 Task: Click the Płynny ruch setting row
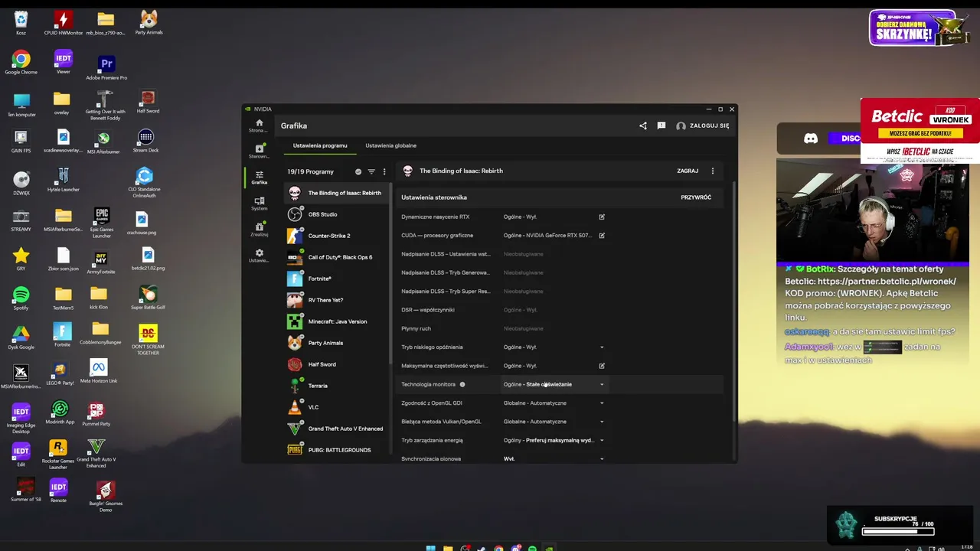click(x=560, y=328)
